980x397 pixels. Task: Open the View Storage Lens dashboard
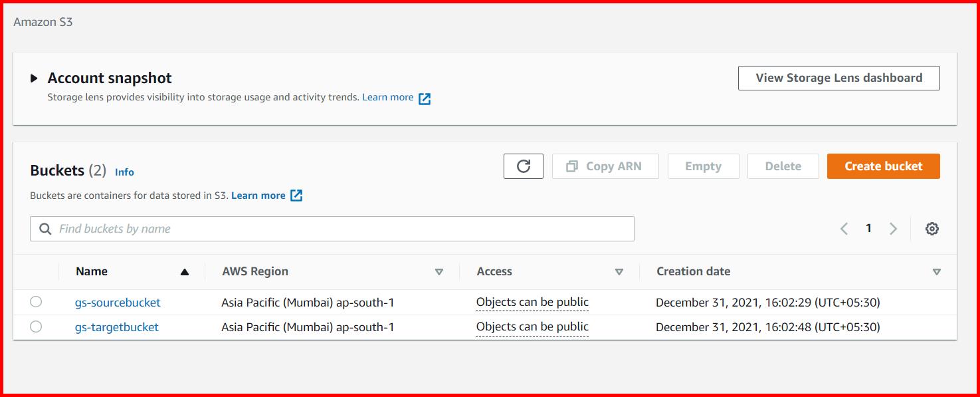click(x=838, y=78)
